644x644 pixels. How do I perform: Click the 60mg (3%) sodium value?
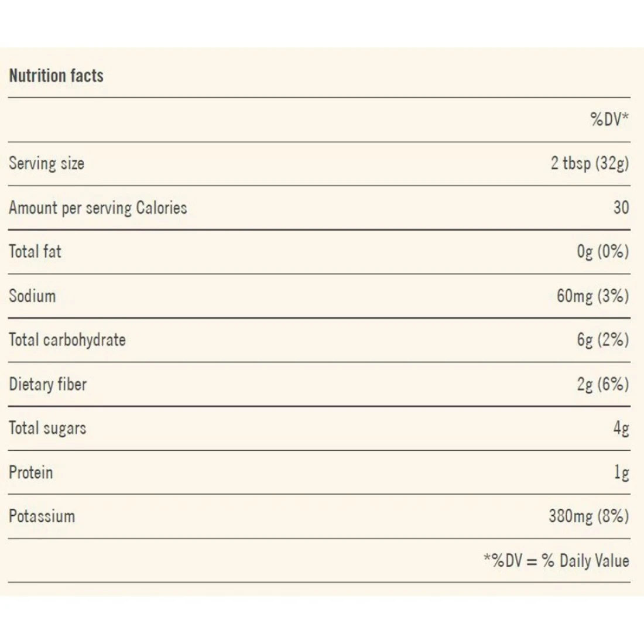pyautogui.click(x=592, y=296)
